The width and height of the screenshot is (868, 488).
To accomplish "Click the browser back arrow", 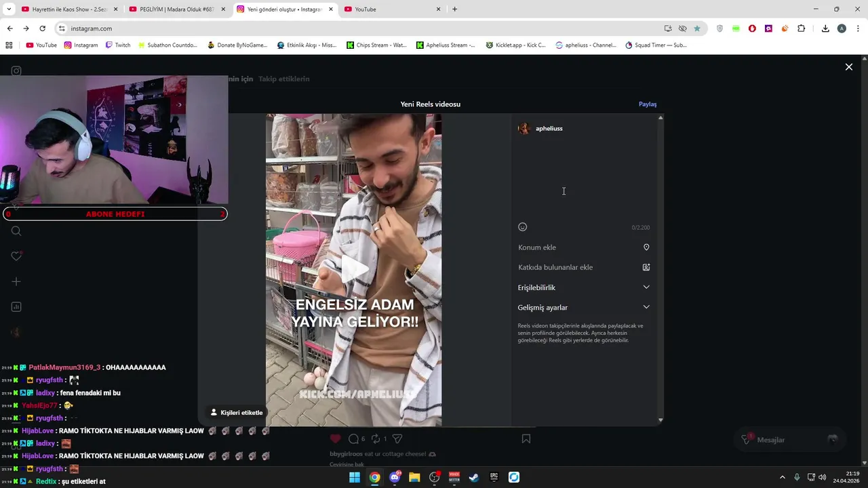I will pos(9,28).
